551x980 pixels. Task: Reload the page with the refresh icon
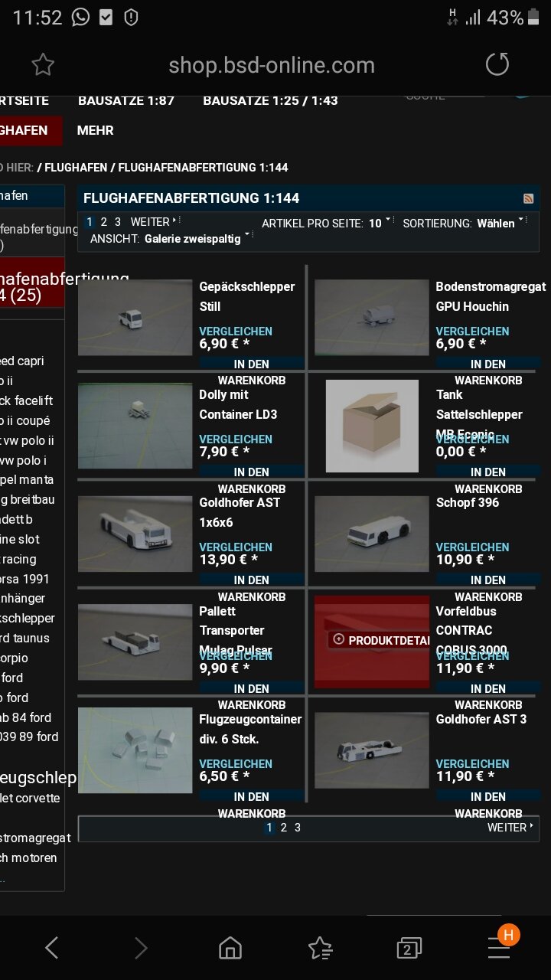497,64
